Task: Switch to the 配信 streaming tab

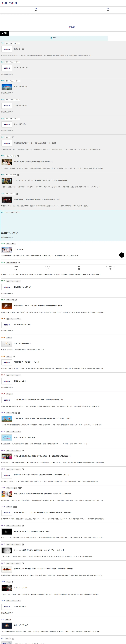Action: coord(108,10)
